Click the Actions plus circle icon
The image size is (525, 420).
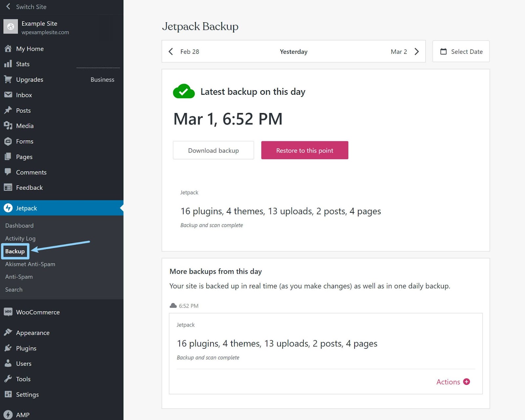pyautogui.click(x=466, y=382)
